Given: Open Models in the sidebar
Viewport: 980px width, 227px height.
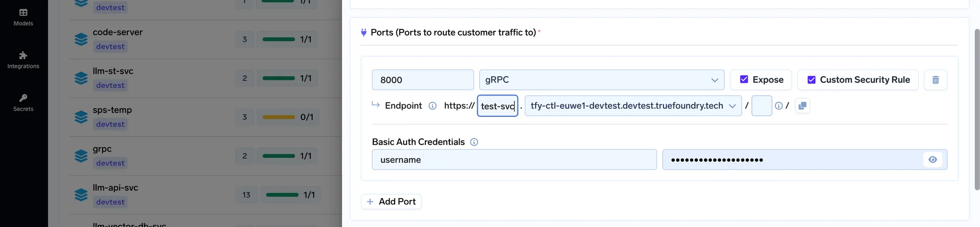Looking at the screenshot, I should [x=23, y=17].
